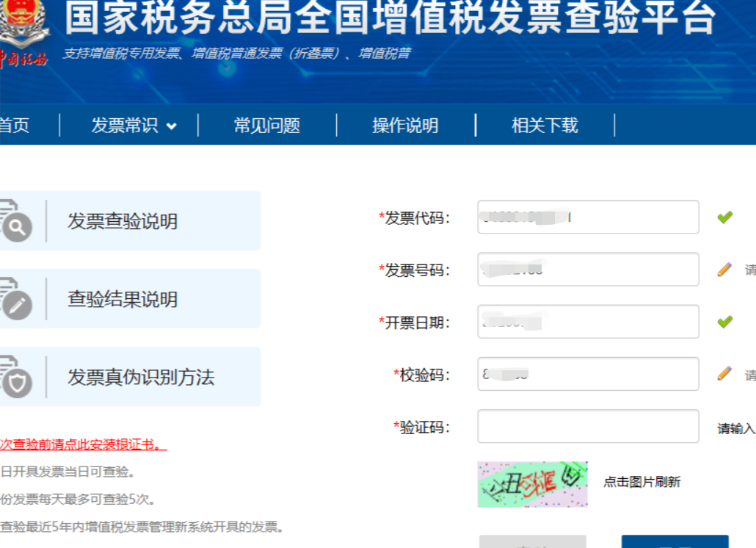Click the platform title 国家税务总局全国增值税发票查验平台
Image resolution: width=756 pixels, height=548 pixels.
(390, 18)
